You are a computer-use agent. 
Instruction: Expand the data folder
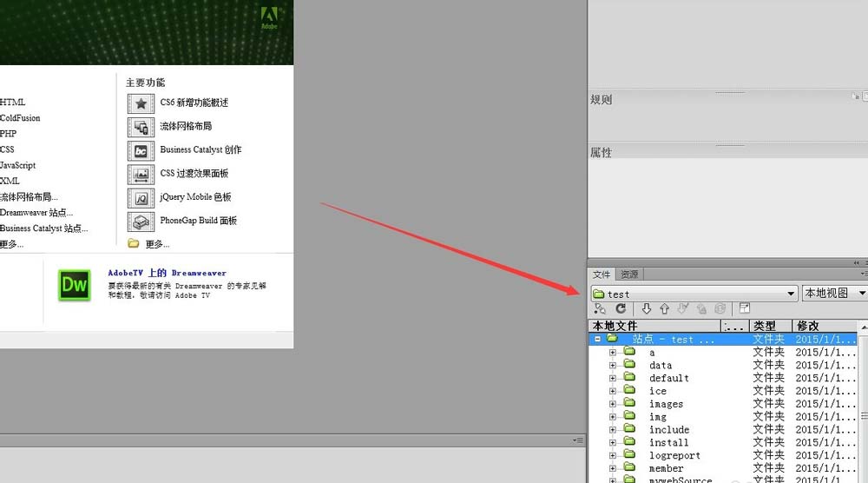(x=613, y=365)
